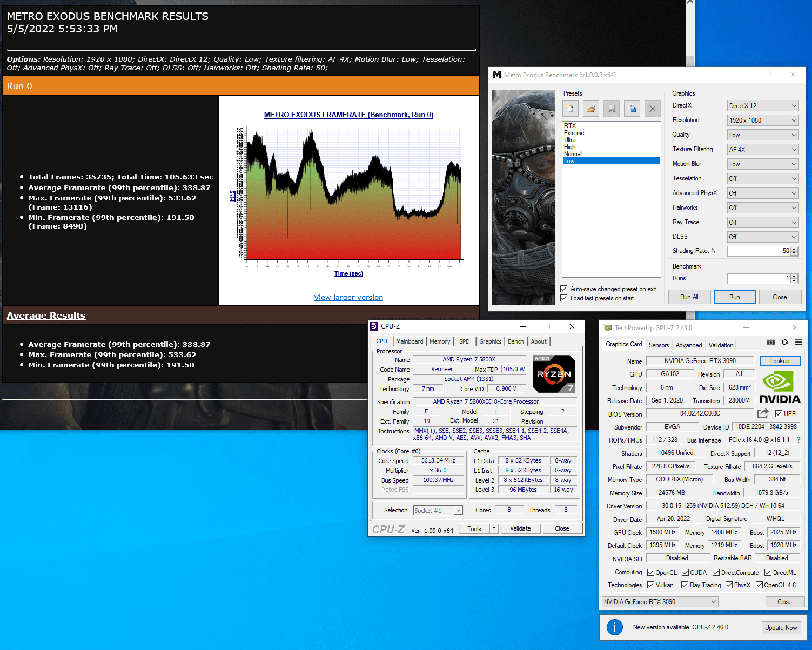812x650 pixels.
Task: Open the DirectX dropdown
Action: [763, 106]
